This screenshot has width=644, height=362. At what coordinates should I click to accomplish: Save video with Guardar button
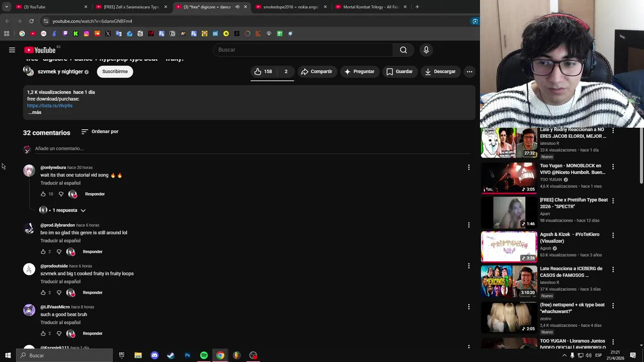pos(399,71)
